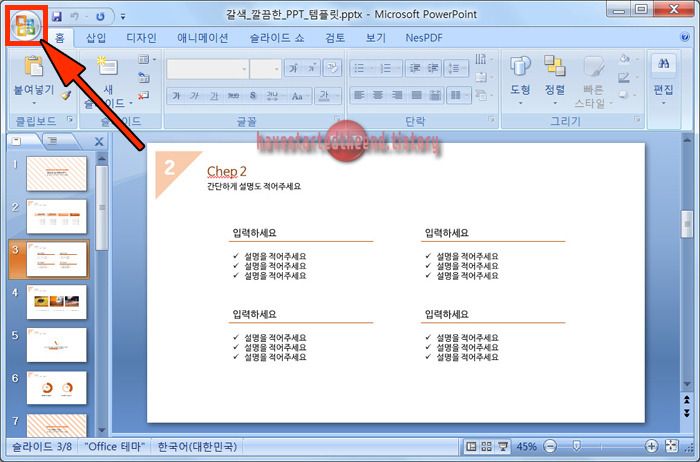Open the NesPDF ribbon tab

(424, 38)
